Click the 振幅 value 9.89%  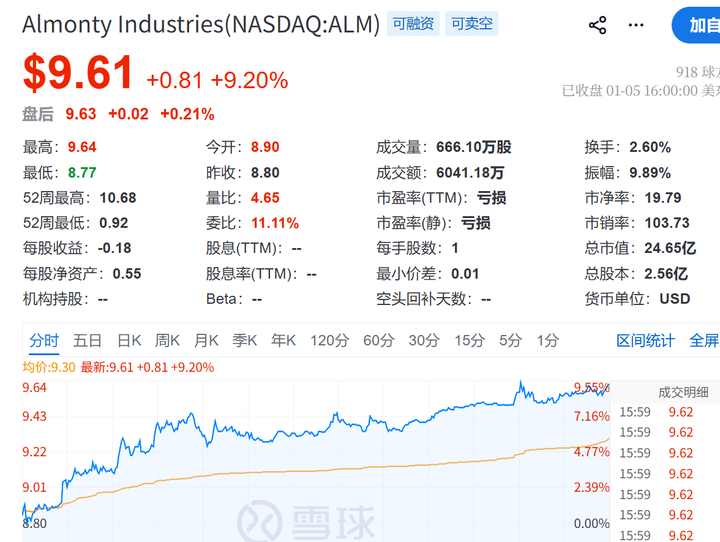point(650,173)
